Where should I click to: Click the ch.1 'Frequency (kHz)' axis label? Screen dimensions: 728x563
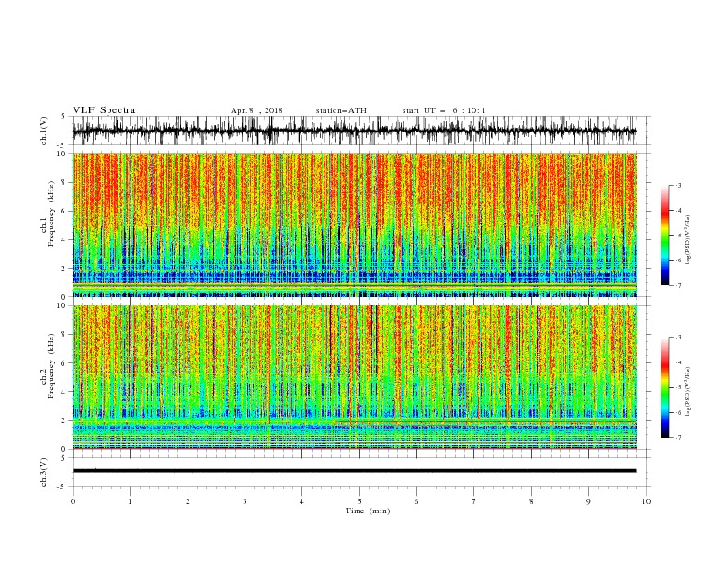(51, 214)
